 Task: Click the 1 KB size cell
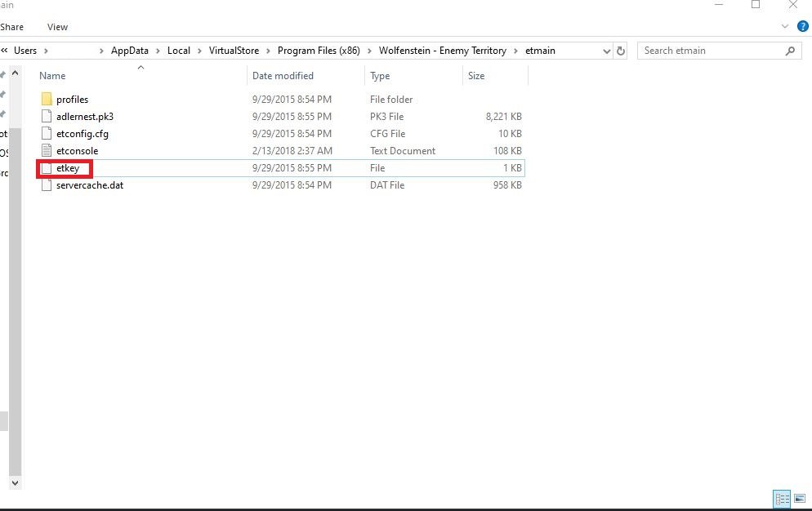click(512, 167)
